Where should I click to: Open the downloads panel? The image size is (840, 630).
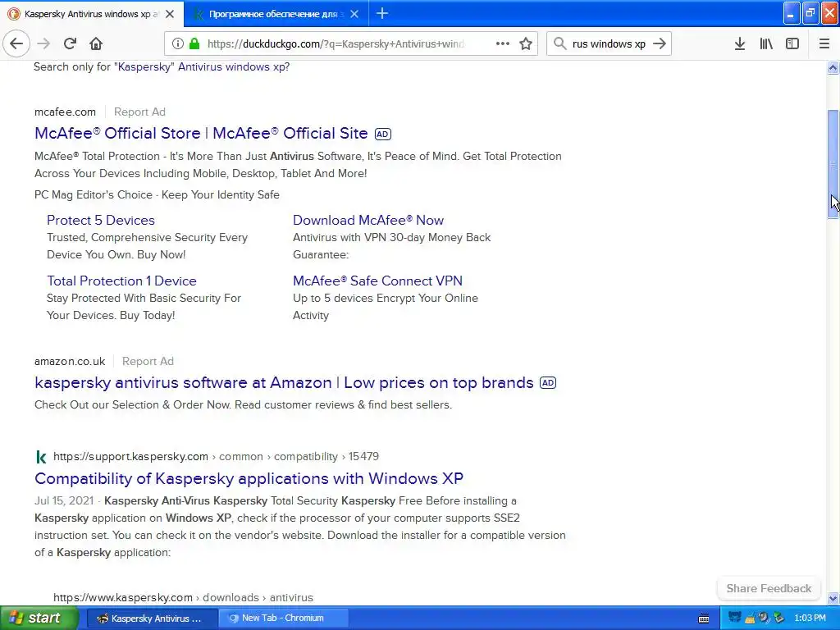pos(739,44)
